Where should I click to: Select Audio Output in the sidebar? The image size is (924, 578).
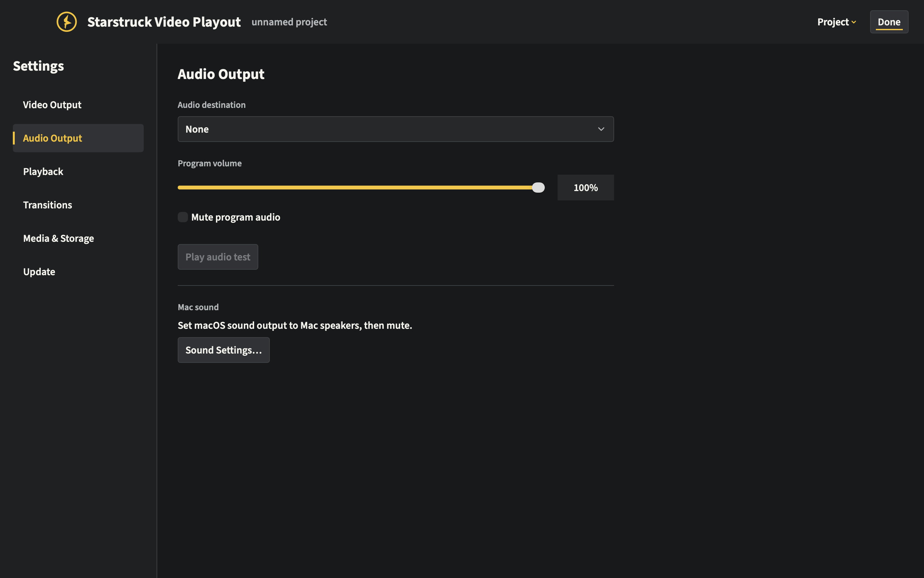pyautogui.click(x=78, y=138)
